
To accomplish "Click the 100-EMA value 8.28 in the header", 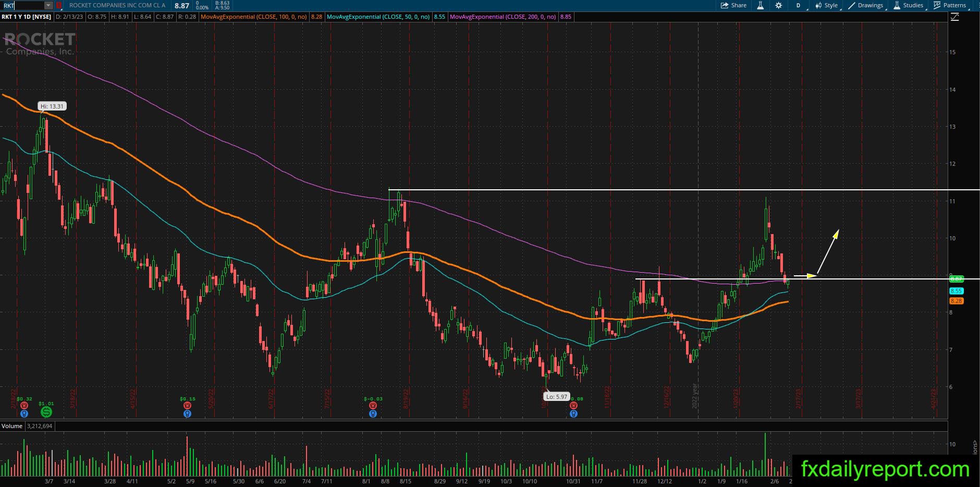I will pos(316,17).
